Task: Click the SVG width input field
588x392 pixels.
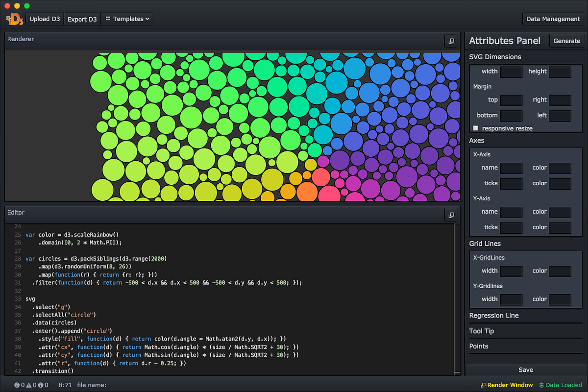Action: tap(511, 71)
